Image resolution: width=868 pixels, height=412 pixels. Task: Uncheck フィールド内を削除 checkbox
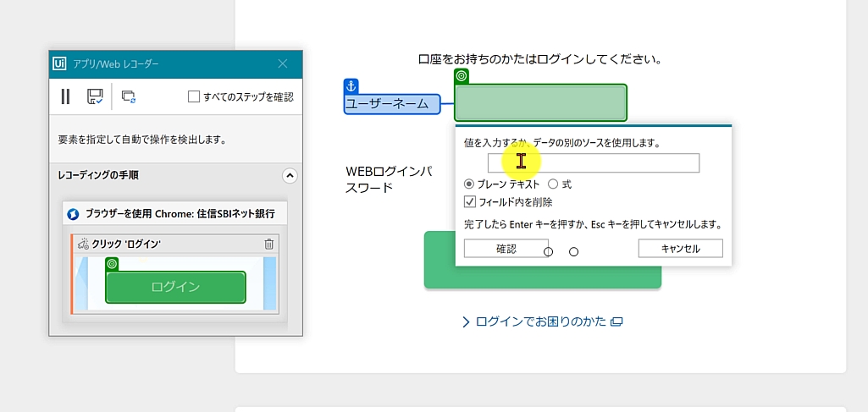470,202
